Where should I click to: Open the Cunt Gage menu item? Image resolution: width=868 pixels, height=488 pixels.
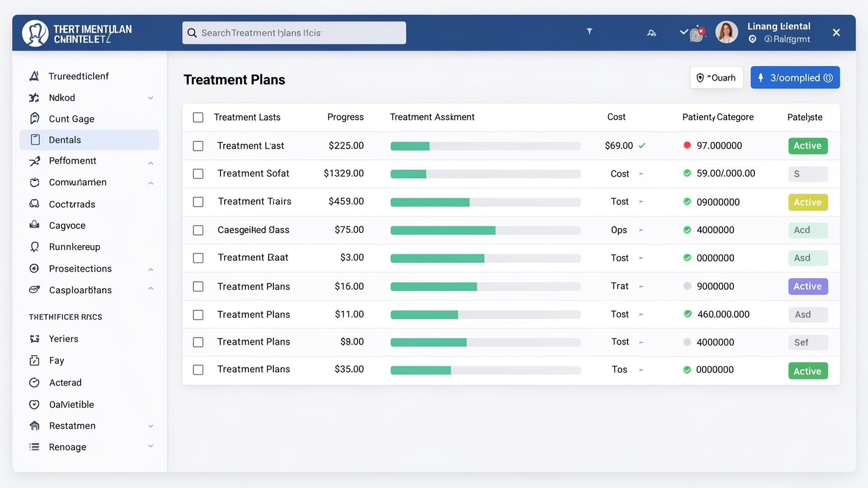[89, 118]
